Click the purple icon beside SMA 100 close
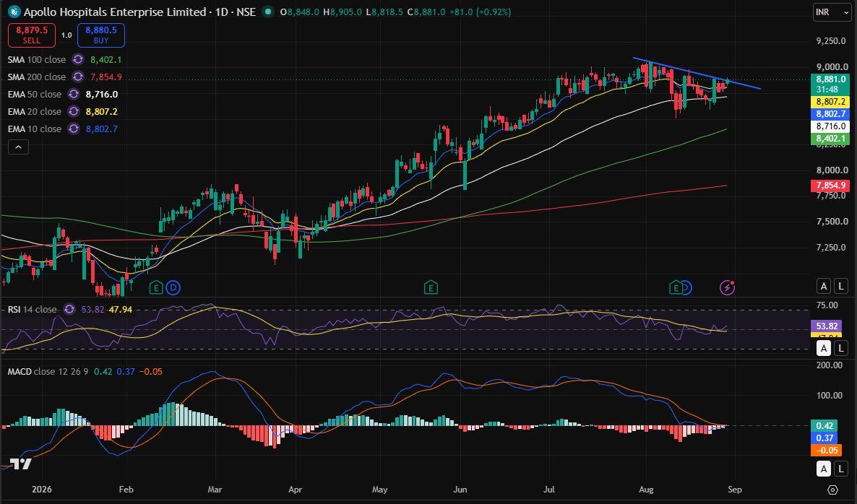Screen dimensions: 857x504 [x=78, y=59]
